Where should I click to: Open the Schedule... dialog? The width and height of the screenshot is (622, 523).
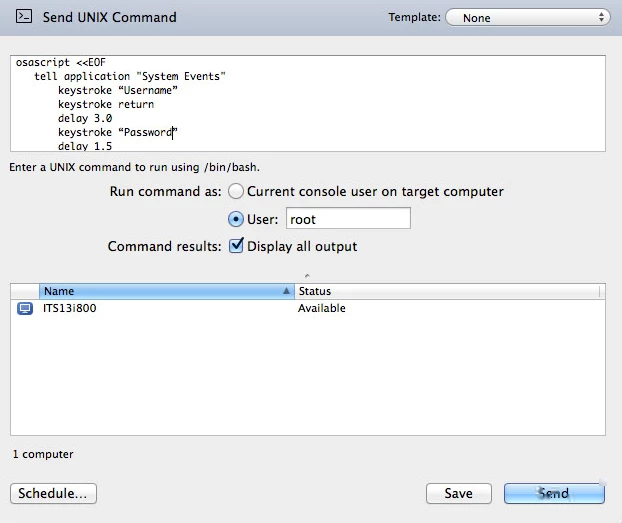(x=53, y=493)
